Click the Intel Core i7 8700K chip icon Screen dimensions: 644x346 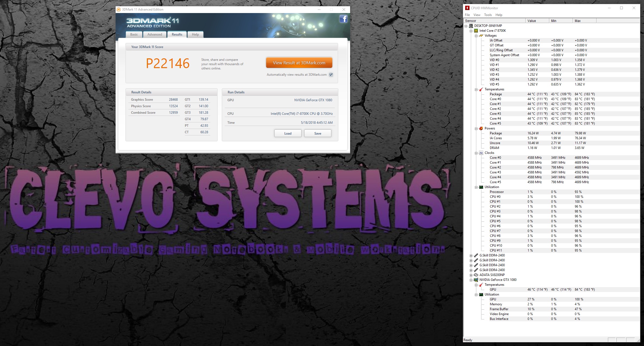pos(476,31)
